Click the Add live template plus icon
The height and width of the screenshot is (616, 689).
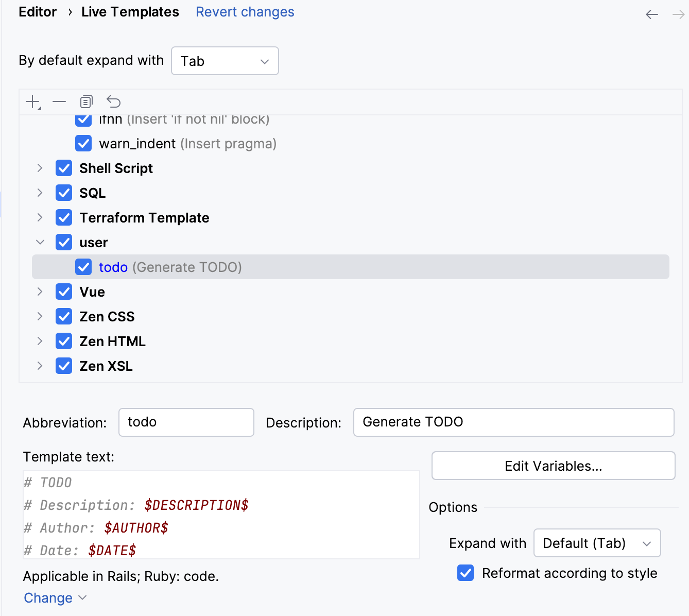32,101
